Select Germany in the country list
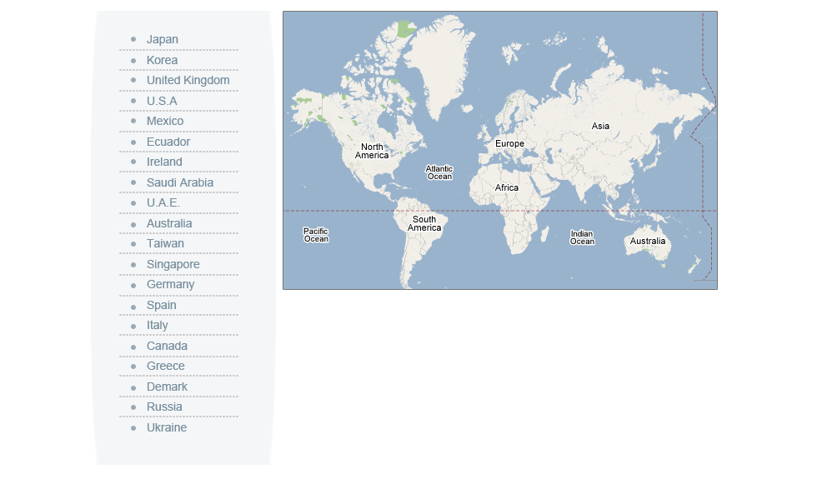This screenshot has width=817, height=504. pyautogui.click(x=170, y=284)
